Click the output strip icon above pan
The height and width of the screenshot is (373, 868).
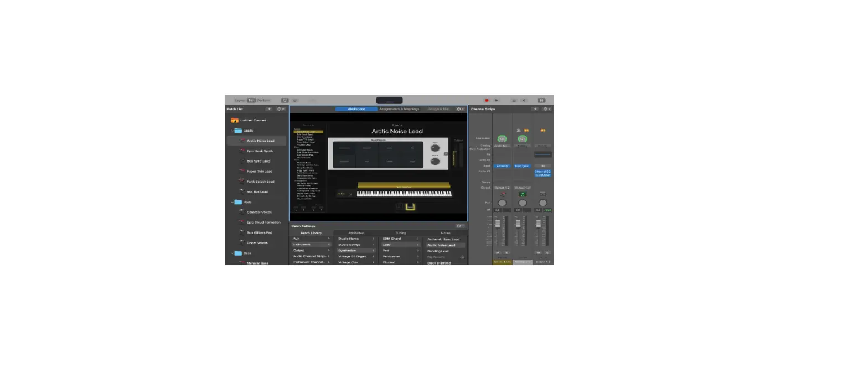[x=542, y=194]
